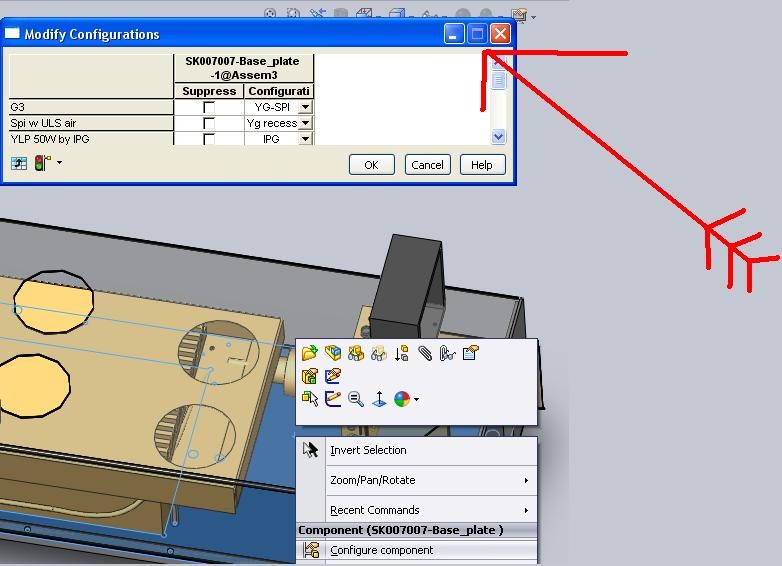Click the scrollbar down arrow in dialog
782x566 pixels.
498,136
